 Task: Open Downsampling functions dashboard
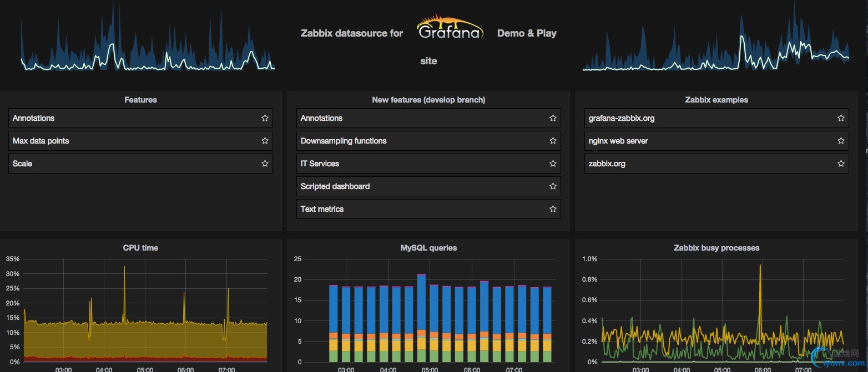coord(428,141)
